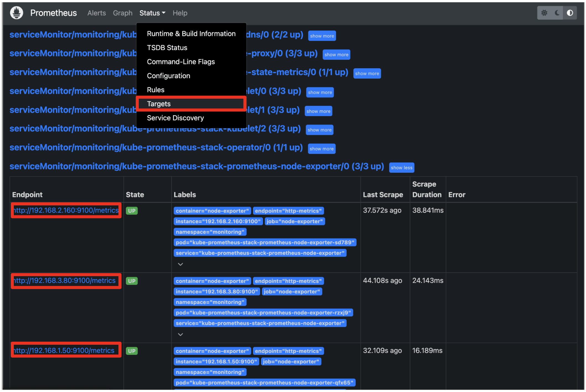Open TSDB Status menu item
The width and height of the screenshot is (586, 392).
167,48
